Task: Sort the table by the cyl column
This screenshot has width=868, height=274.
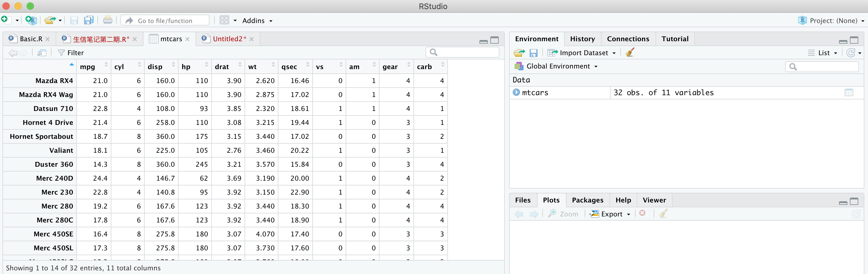Action: pos(127,66)
